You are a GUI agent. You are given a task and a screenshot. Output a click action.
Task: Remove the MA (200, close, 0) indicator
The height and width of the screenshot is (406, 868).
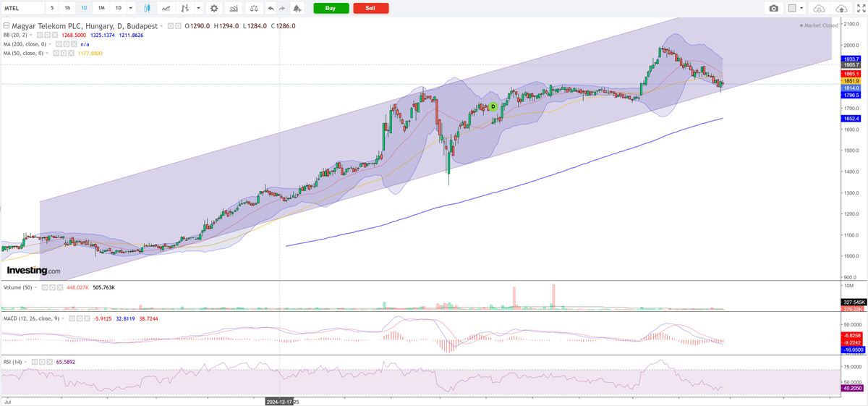(74, 44)
